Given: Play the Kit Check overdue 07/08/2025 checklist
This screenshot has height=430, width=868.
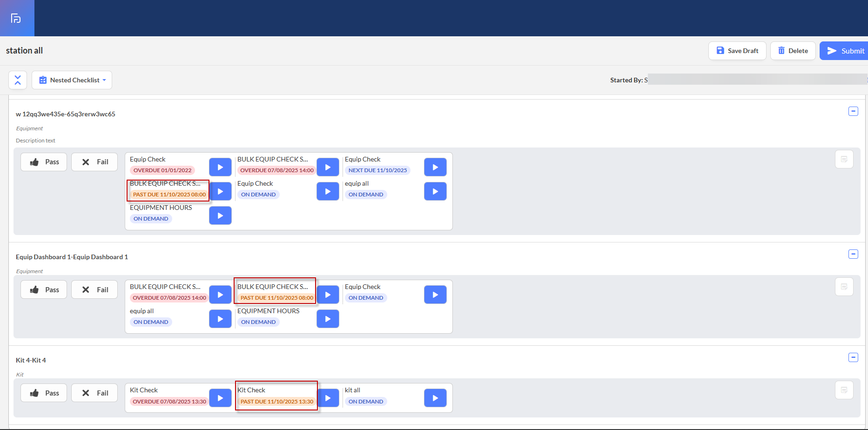Looking at the screenshot, I should coord(220,398).
